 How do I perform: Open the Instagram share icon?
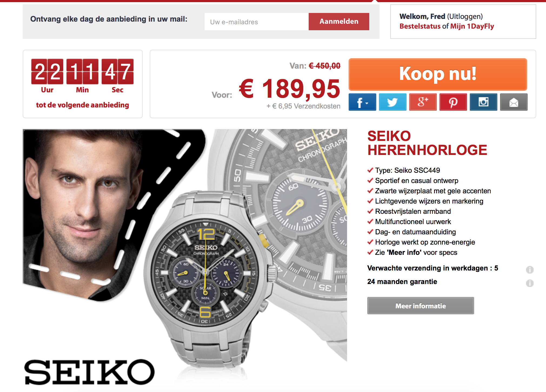[483, 102]
